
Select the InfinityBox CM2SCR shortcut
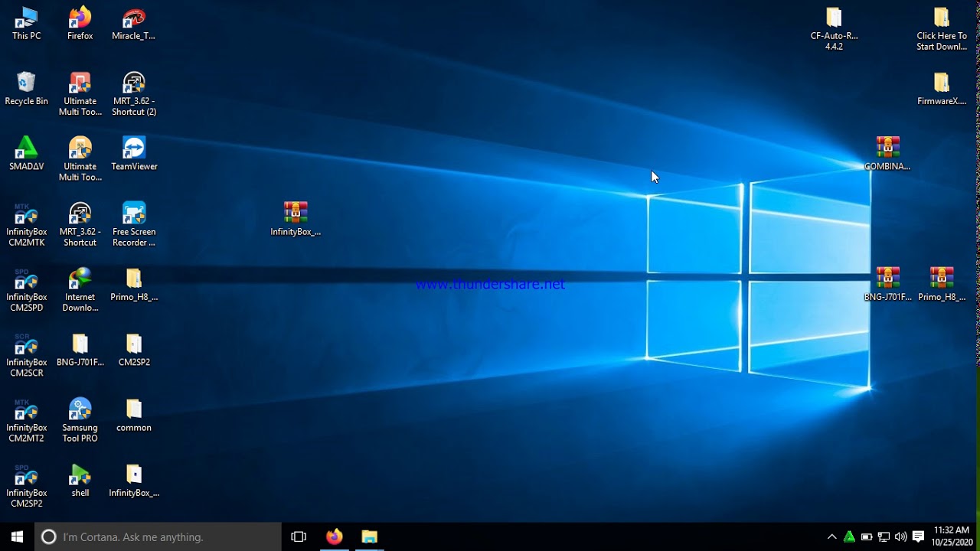tap(26, 356)
